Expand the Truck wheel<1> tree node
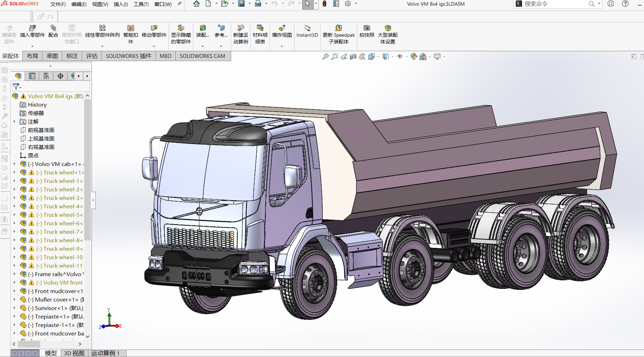This screenshot has width=644, height=357. pyautogui.click(x=14, y=172)
